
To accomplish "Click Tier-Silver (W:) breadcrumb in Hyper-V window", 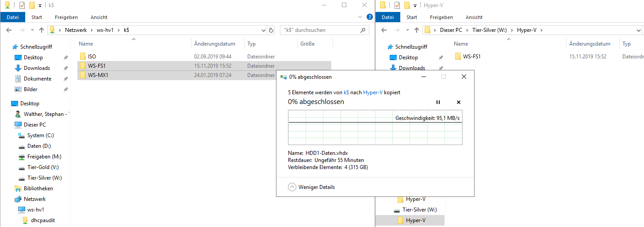I will pyautogui.click(x=489, y=30).
